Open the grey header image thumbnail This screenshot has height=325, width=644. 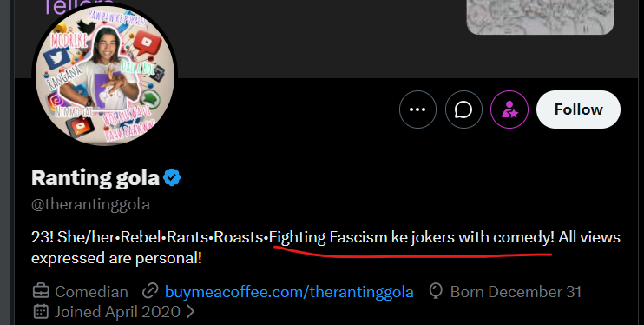pos(540,17)
